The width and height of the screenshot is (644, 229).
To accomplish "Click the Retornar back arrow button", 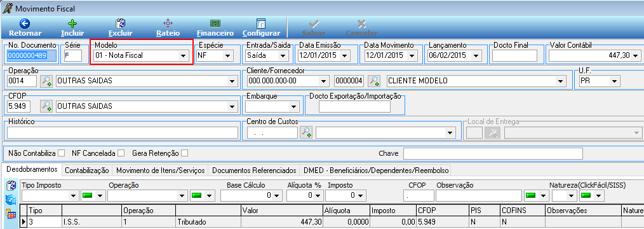I will (25, 28).
